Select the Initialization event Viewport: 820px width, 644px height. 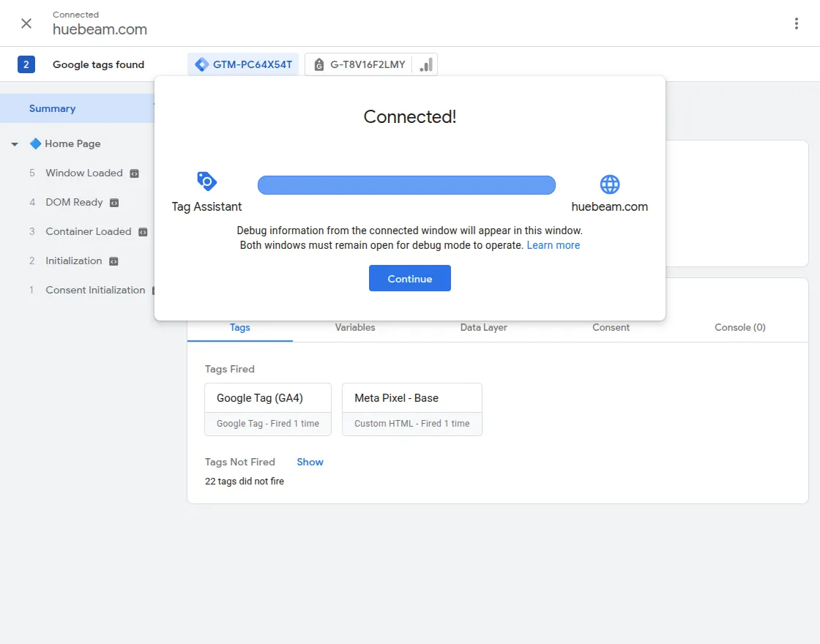[73, 261]
